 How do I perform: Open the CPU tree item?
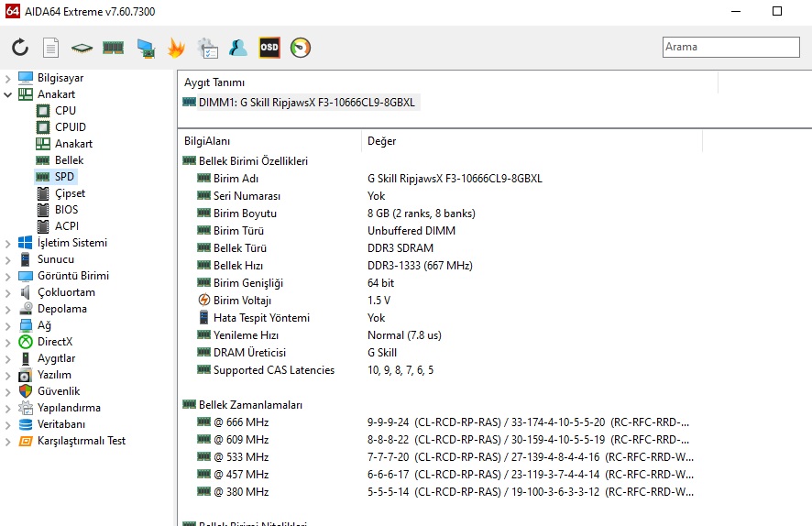click(65, 111)
